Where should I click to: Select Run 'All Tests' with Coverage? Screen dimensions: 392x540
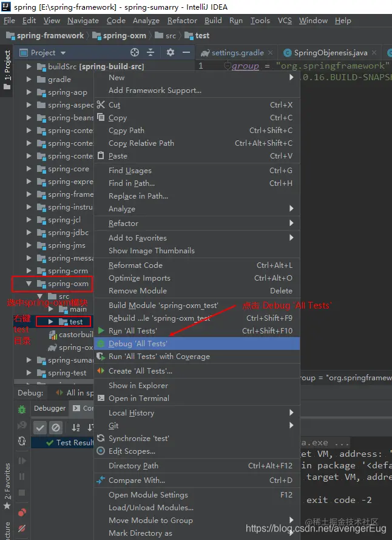tap(197, 357)
